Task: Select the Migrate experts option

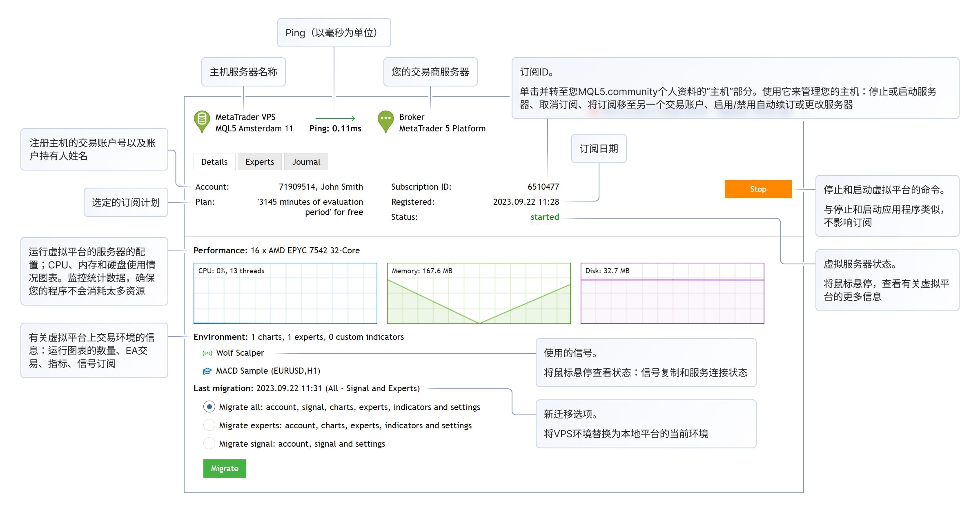Action: coord(209,425)
